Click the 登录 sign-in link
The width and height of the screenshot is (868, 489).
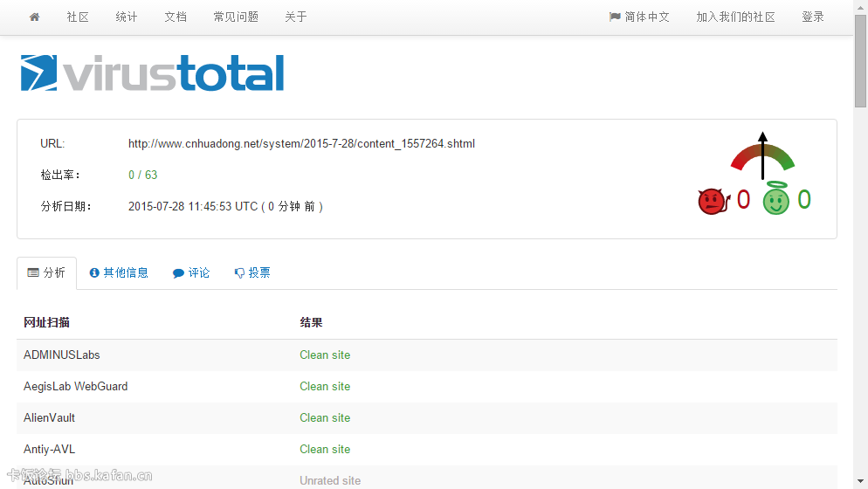813,17
